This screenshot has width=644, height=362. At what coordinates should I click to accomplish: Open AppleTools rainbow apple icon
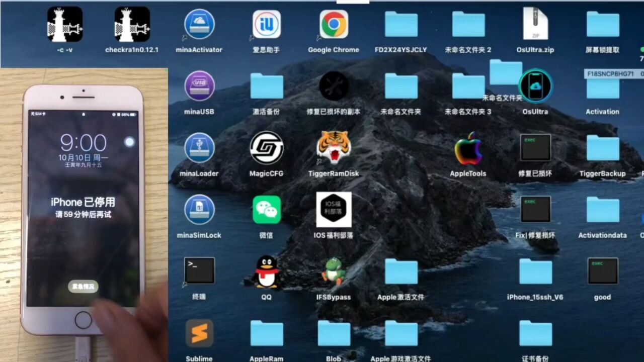tap(468, 148)
